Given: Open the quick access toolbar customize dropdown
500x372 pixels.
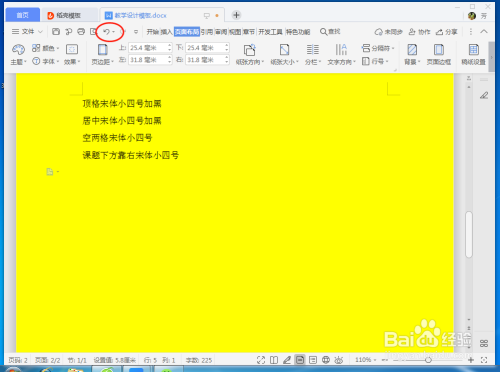Looking at the screenshot, I should tap(136, 32).
